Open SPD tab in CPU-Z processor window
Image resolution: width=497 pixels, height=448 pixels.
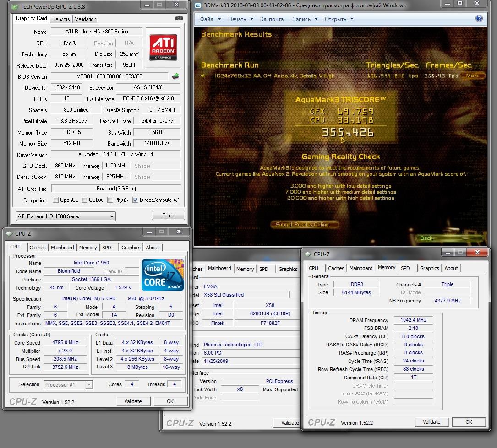pyautogui.click(x=106, y=248)
